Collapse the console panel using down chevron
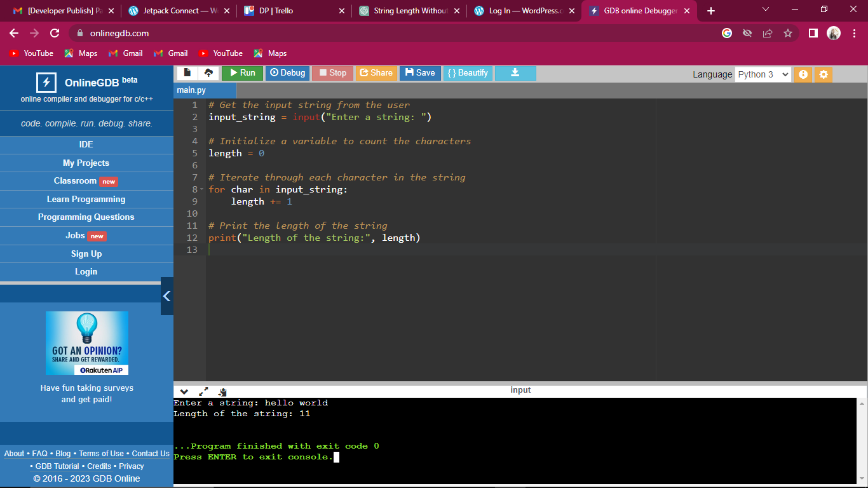This screenshot has height=488, width=868. [184, 392]
